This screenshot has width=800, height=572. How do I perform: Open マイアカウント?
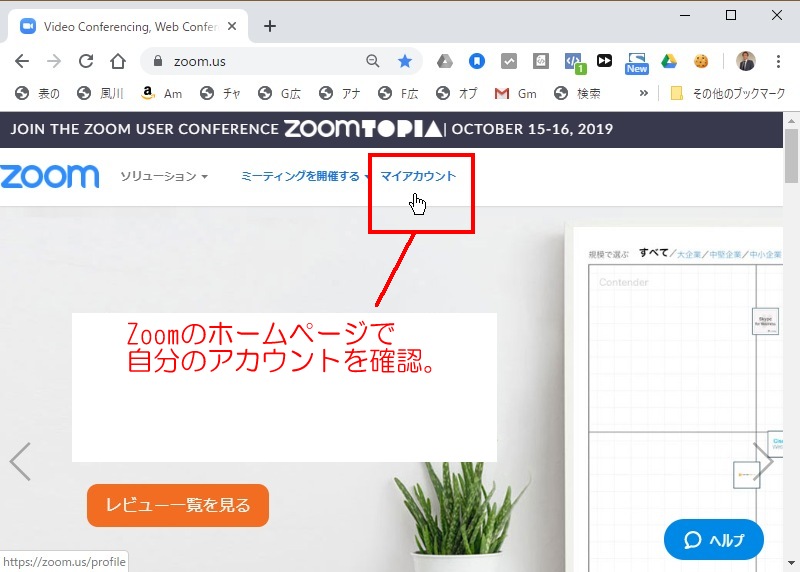click(418, 176)
